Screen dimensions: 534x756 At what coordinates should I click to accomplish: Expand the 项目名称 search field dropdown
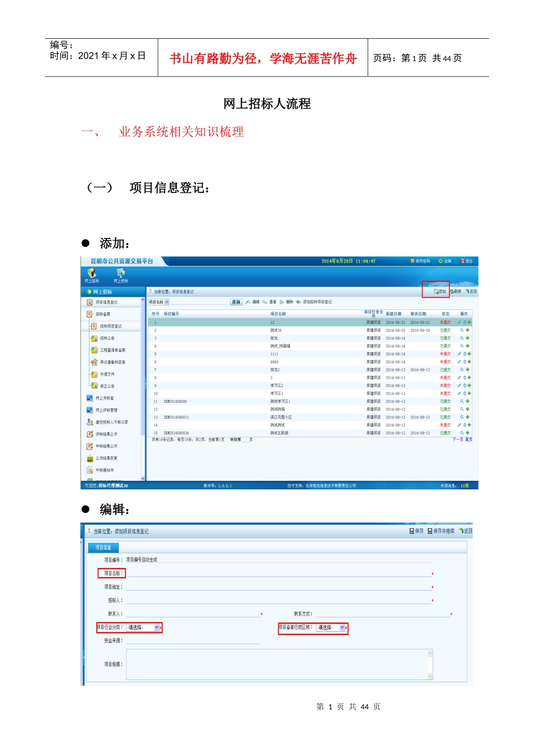[166, 302]
